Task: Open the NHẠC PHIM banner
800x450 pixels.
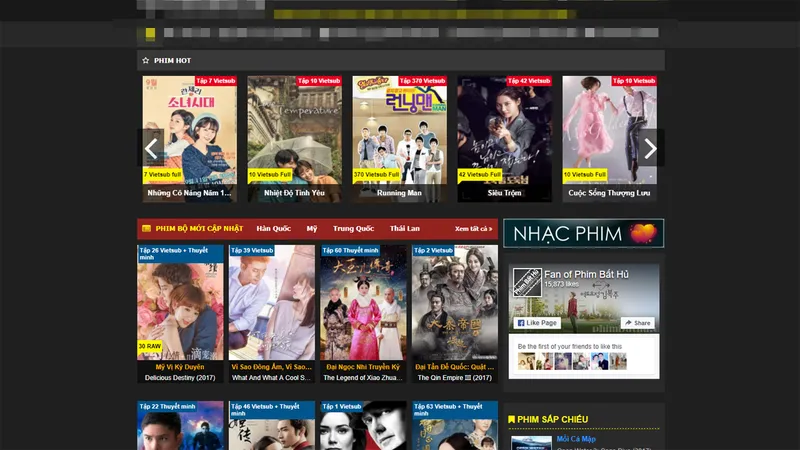Action: pyautogui.click(x=584, y=233)
